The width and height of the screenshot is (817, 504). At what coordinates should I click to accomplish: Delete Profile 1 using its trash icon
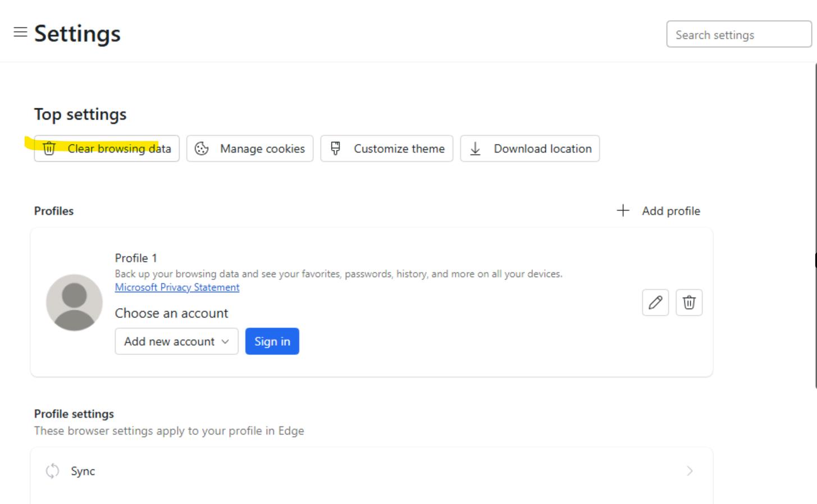click(x=689, y=303)
